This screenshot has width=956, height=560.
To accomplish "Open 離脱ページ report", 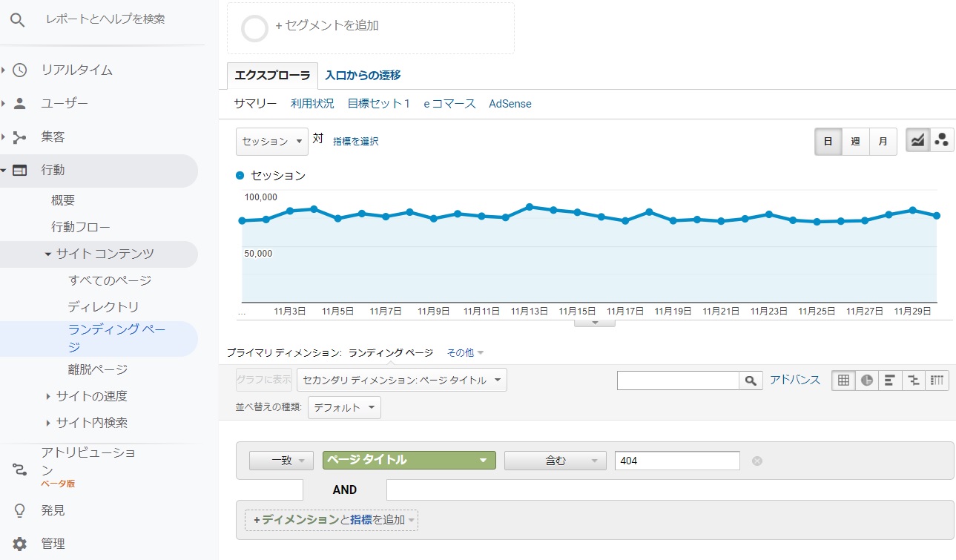I will tap(97, 369).
